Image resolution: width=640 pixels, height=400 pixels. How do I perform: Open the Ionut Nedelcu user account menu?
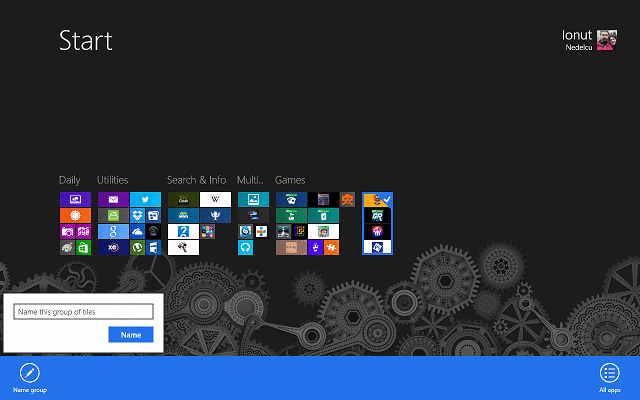click(589, 40)
